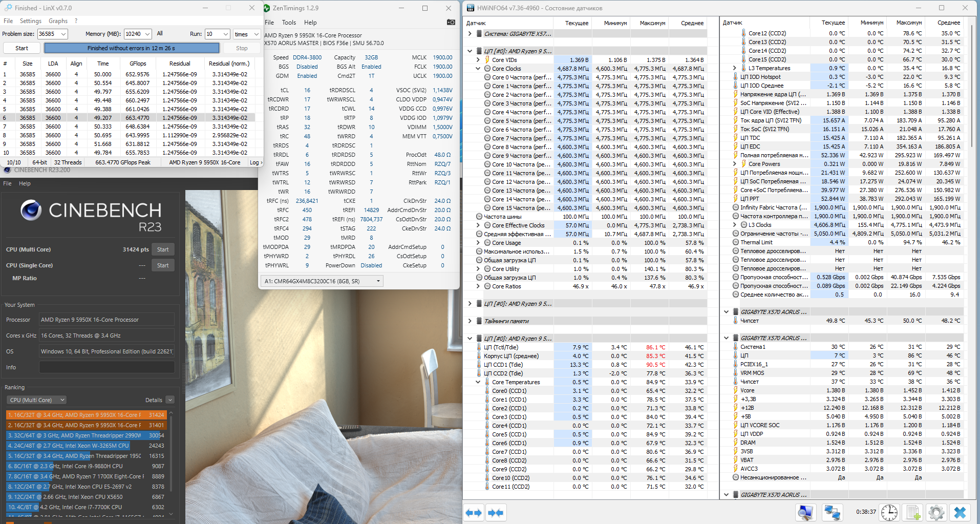Viewport: 980px width, 524px height.
Task: Collapse Core Clocks group in HWiNFO
Action: click(x=478, y=69)
